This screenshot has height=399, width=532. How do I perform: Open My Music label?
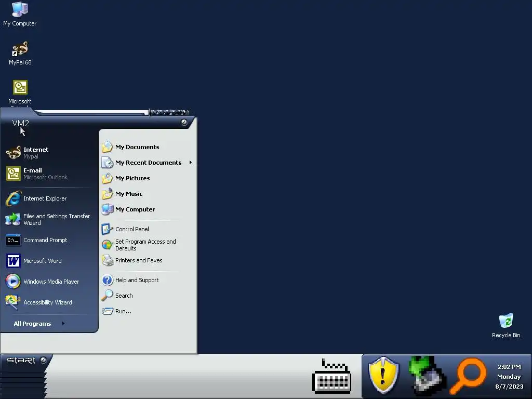coord(129,194)
